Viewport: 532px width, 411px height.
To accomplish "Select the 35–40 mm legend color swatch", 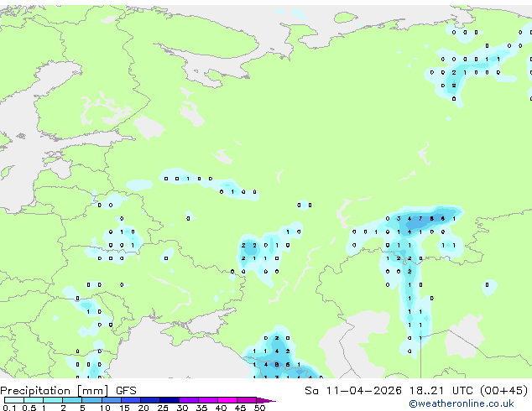I will coord(208,400).
